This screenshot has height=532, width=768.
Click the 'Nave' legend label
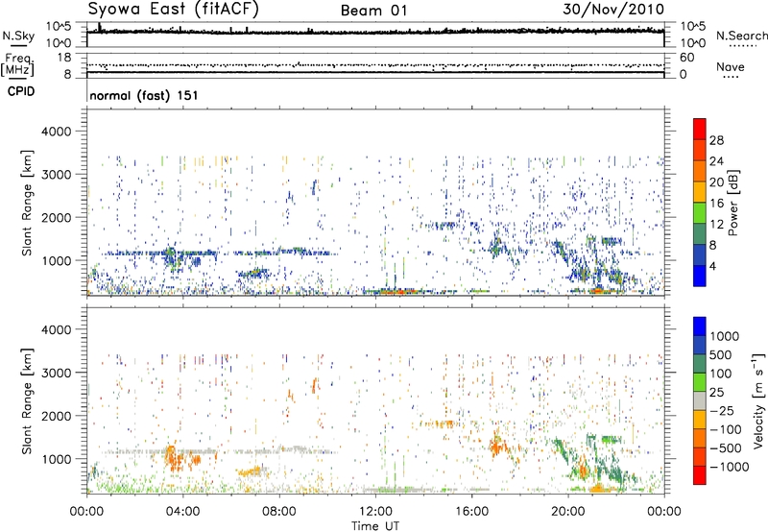point(731,66)
